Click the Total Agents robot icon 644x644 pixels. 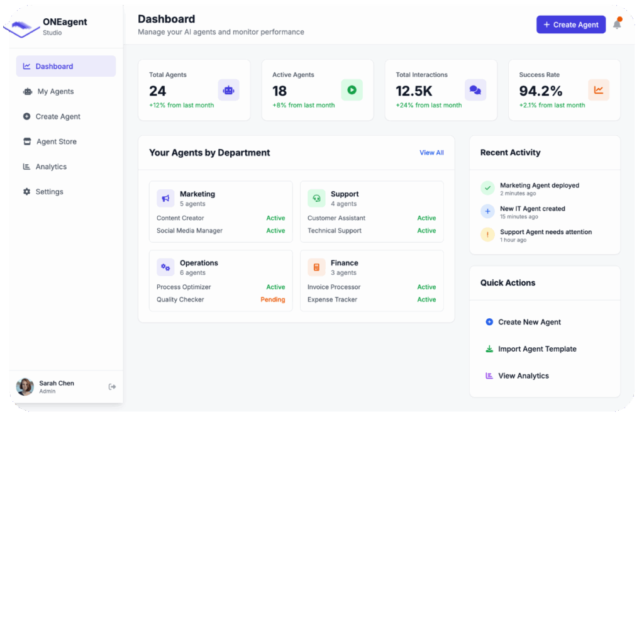pos(228,90)
